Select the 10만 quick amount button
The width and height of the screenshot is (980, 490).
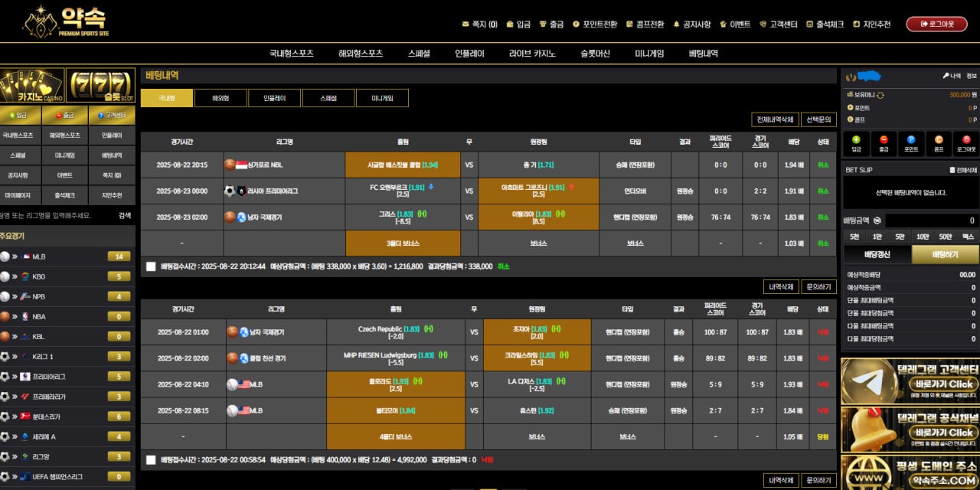[923, 237]
